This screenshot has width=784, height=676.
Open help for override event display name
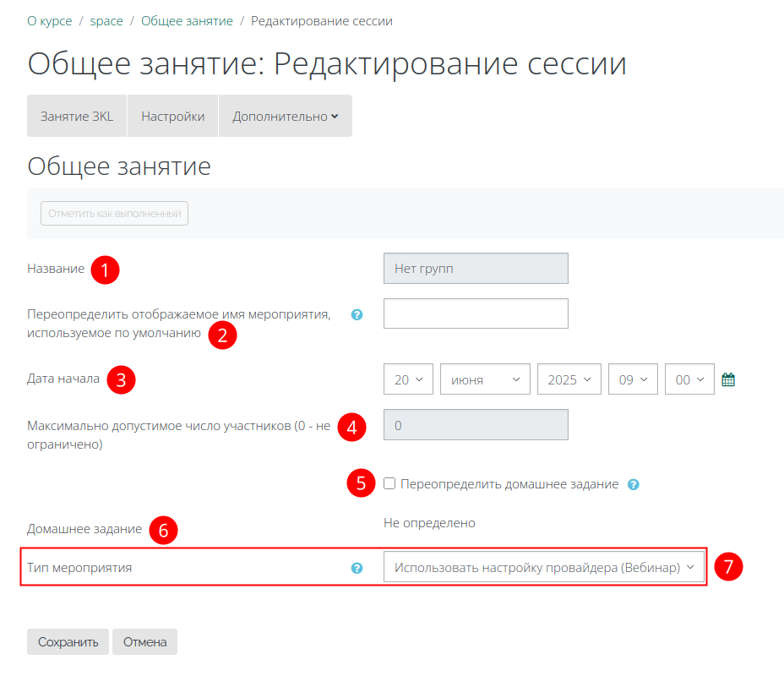pos(357,314)
